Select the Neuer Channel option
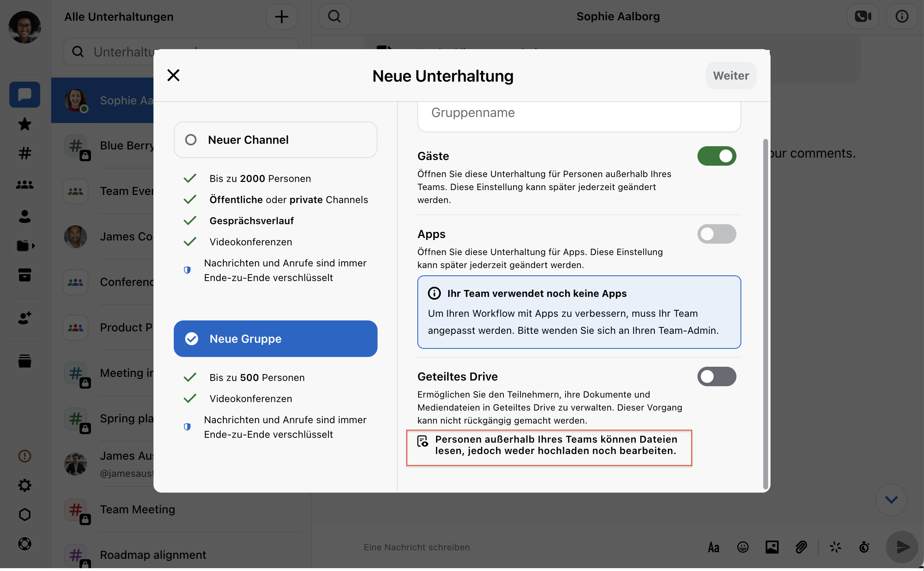This screenshot has height=571, width=924. 276,140
